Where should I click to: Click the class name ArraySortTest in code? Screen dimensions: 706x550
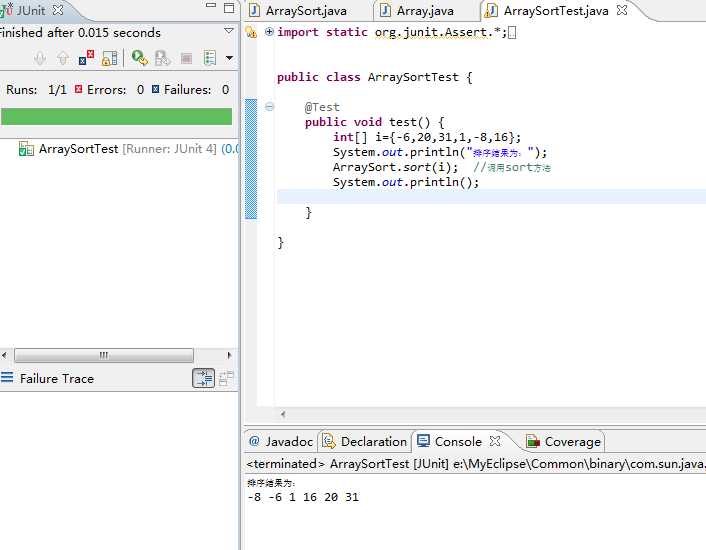coord(413,77)
